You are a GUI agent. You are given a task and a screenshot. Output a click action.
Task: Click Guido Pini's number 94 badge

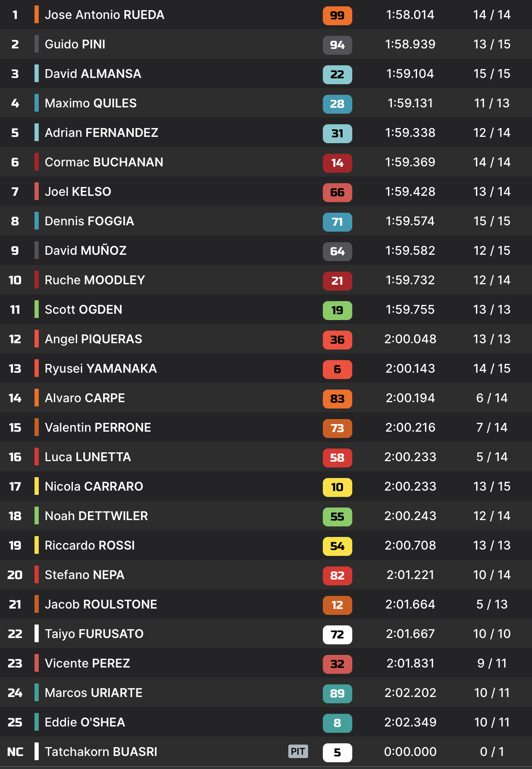pos(337,45)
